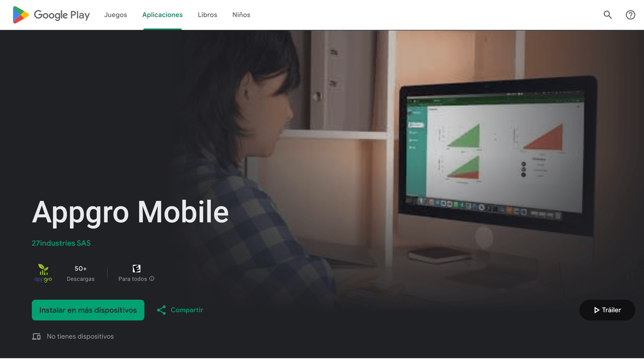
Task: Click the info icon beside Para todos
Action: [152, 278]
